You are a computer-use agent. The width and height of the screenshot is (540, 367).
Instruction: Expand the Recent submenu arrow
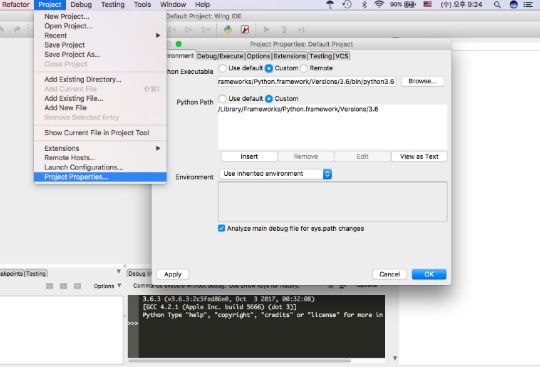pyautogui.click(x=158, y=35)
